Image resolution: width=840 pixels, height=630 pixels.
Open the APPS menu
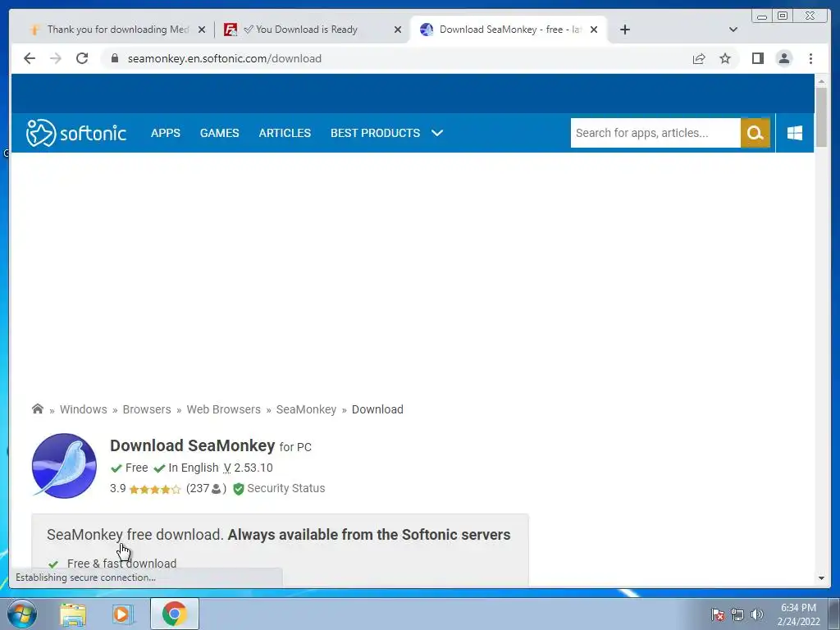[x=166, y=133]
